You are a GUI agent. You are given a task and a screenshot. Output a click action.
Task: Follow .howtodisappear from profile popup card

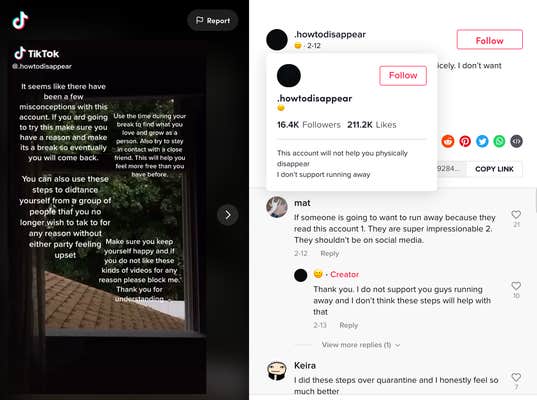tap(403, 75)
